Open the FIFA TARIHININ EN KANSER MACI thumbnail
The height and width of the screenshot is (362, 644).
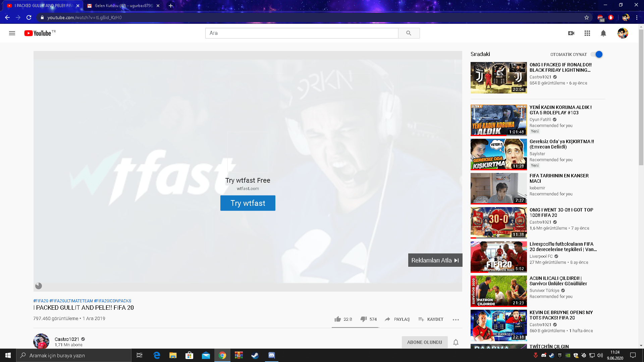[x=498, y=188]
